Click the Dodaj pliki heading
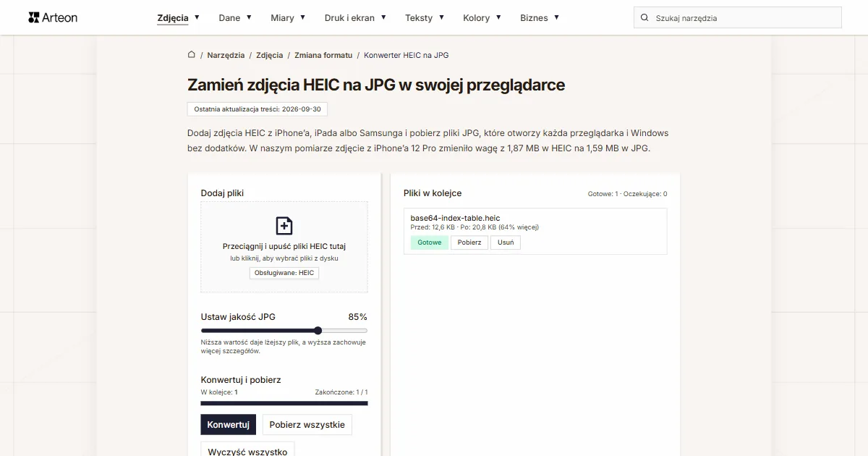The height and width of the screenshot is (456, 868). click(222, 193)
